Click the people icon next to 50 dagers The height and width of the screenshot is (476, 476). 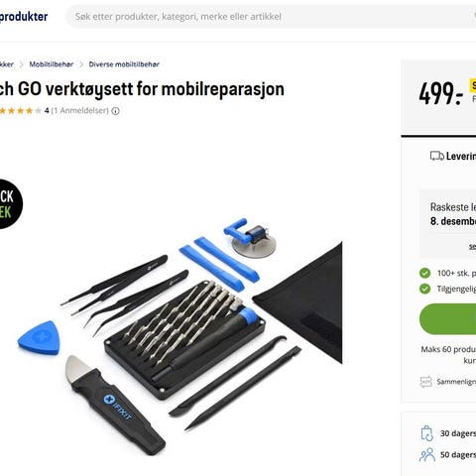(427, 454)
